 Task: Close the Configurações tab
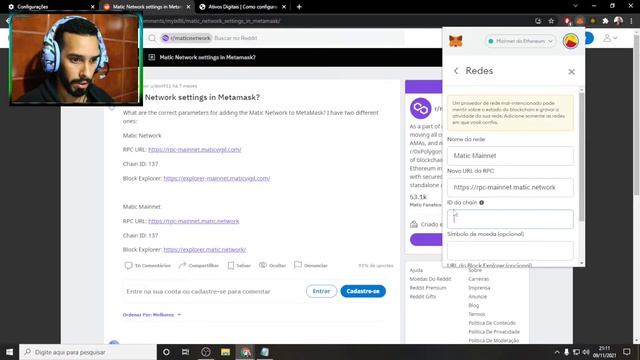tap(93, 7)
